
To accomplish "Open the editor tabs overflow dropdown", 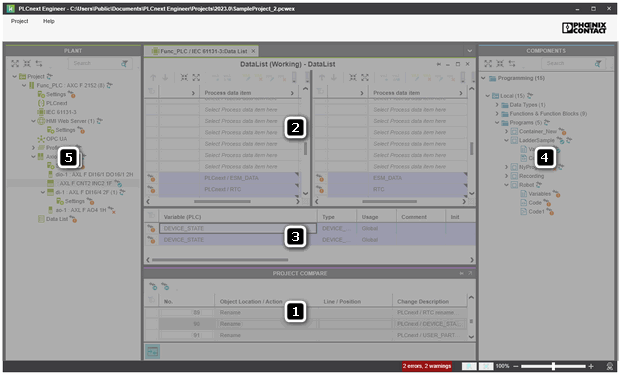I will pos(469,51).
